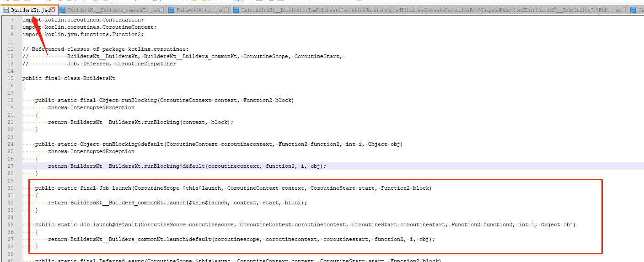Click 'BuildersKt__BuildersKt.runBlocking$default' on highlighted line 27

point(138,166)
